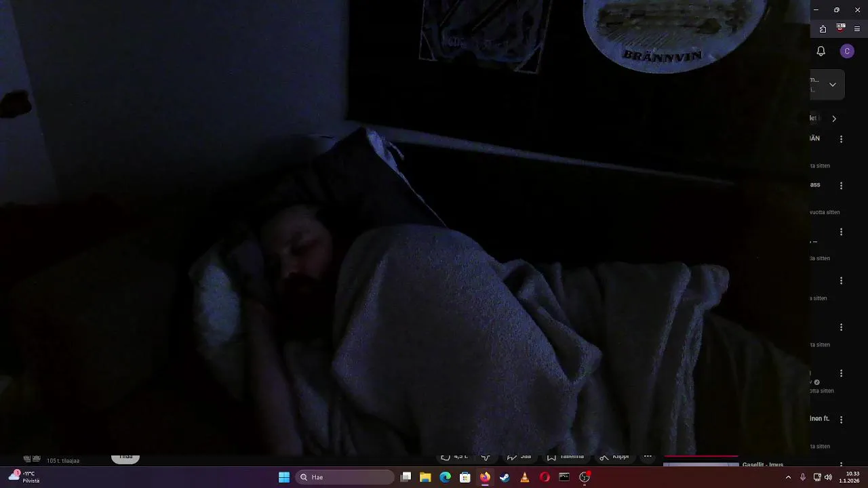
Task: Open the red-badged extension icon in browser toolbar
Action: click(841, 28)
